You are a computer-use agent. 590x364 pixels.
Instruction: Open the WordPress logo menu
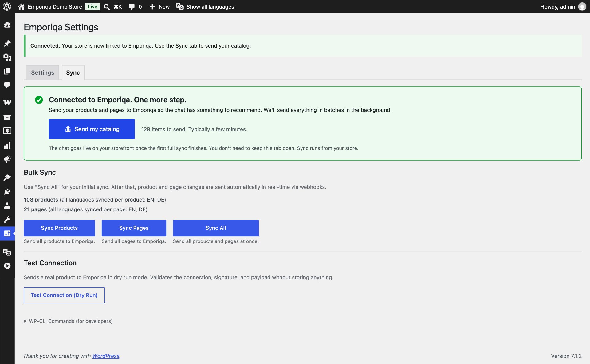click(7, 6)
